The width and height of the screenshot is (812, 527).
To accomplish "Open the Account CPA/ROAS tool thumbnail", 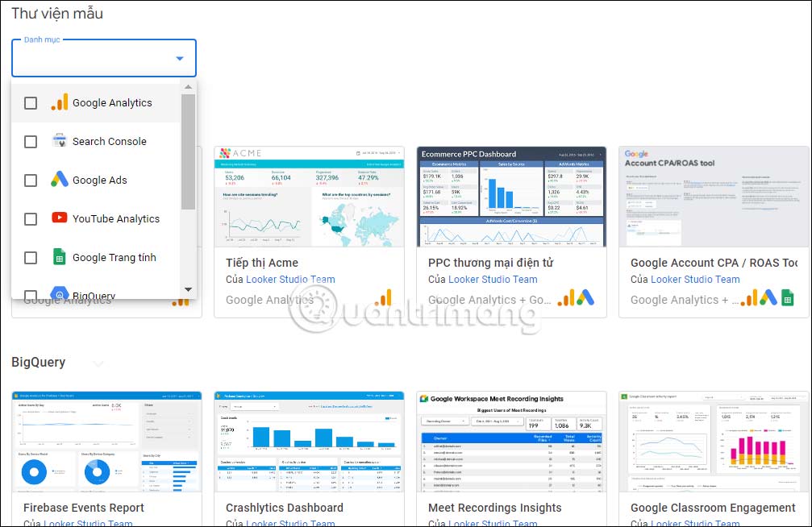I will [714, 197].
